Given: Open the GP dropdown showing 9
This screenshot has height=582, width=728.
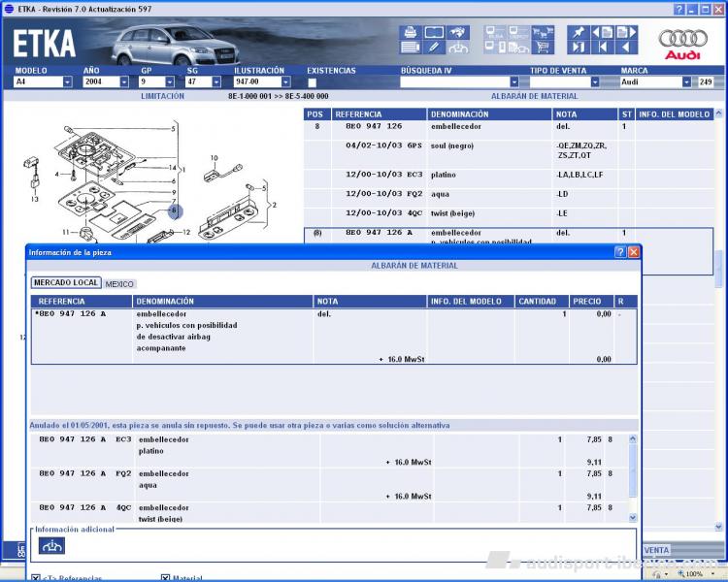Looking at the screenshot, I should pos(170,82).
